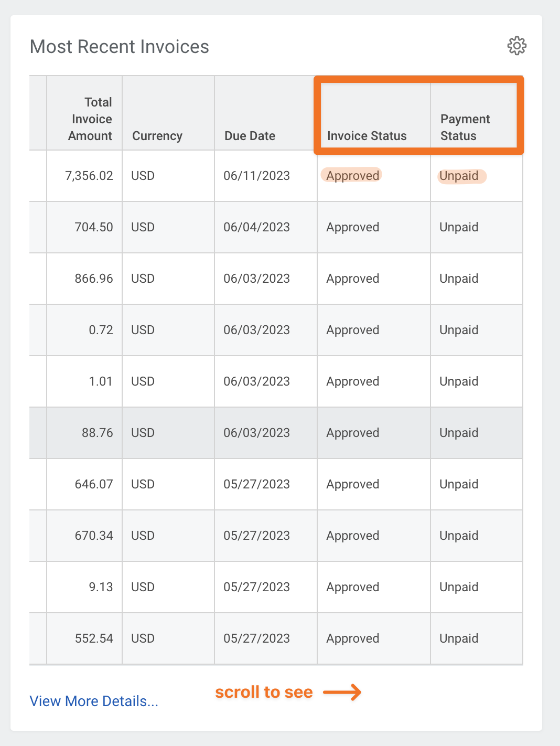Sort by the Due Date column header
The height and width of the screenshot is (746, 560).
pyautogui.click(x=250, y=135)
